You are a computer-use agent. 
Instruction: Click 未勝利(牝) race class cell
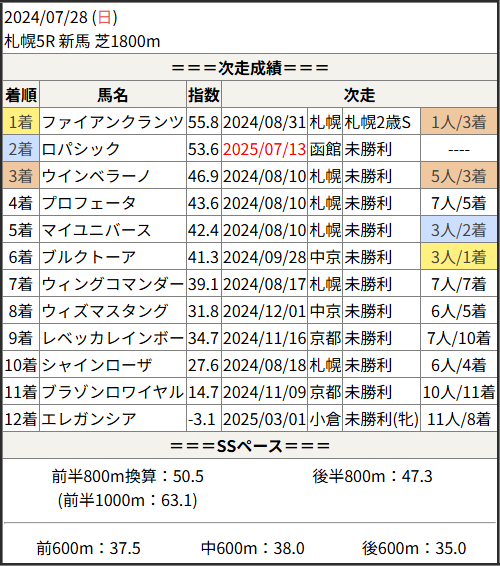click(x=382, y=419)
